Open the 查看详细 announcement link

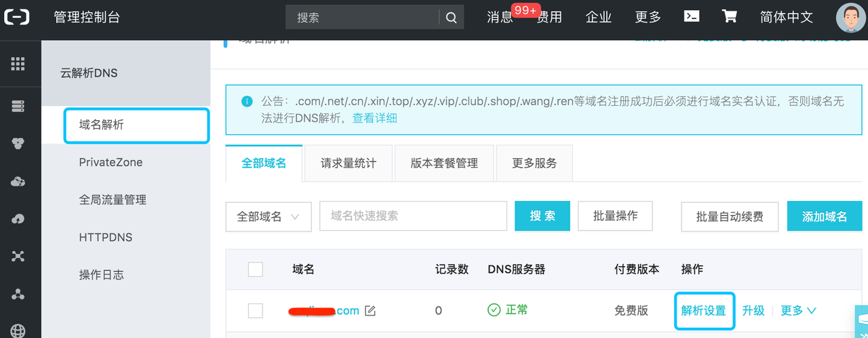coord(374,118)
